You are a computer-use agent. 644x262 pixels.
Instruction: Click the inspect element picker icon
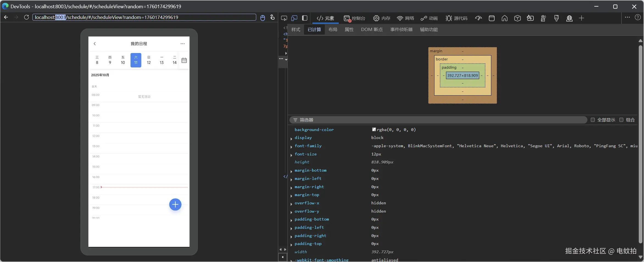tap(284, 18)
